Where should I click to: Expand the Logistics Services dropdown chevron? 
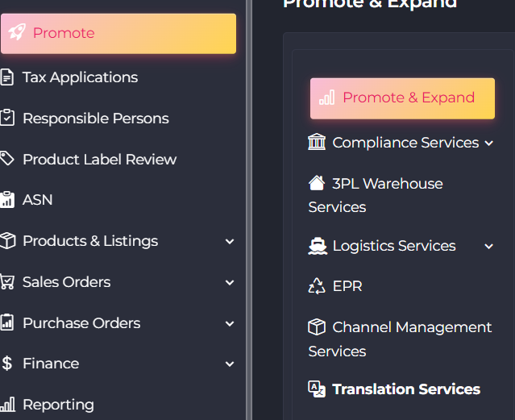(488, 247)
